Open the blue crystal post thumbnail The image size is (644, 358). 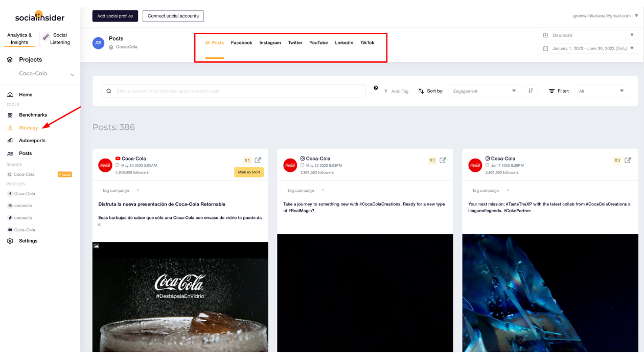point(550,293)
